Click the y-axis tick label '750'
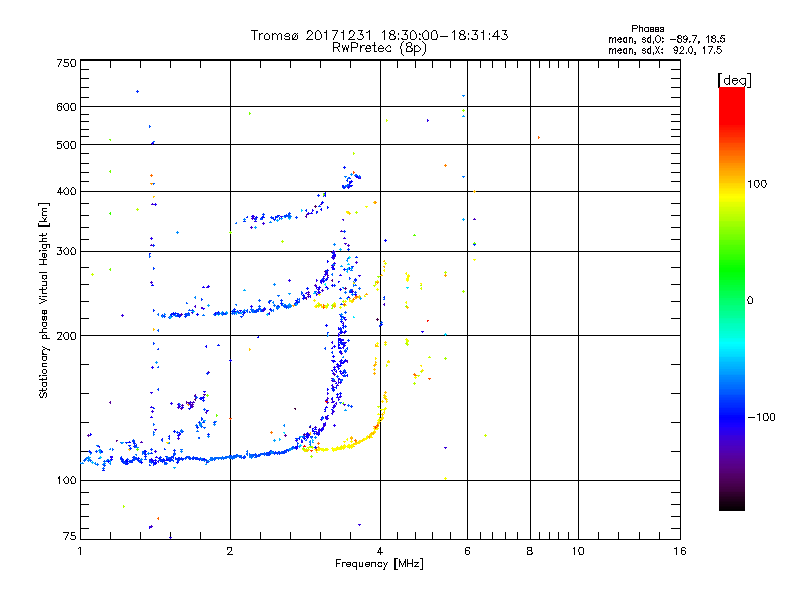 click(x=66, y=63)
